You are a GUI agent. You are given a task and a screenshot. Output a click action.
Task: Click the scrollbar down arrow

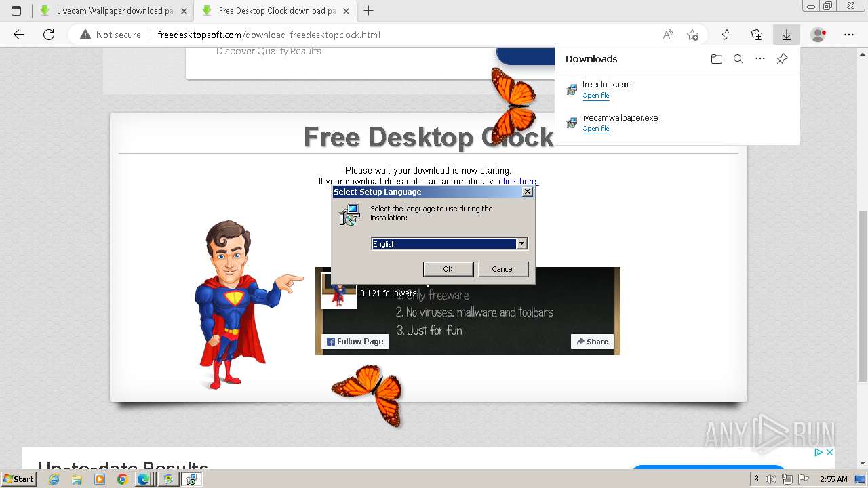(x=863, y=463)
